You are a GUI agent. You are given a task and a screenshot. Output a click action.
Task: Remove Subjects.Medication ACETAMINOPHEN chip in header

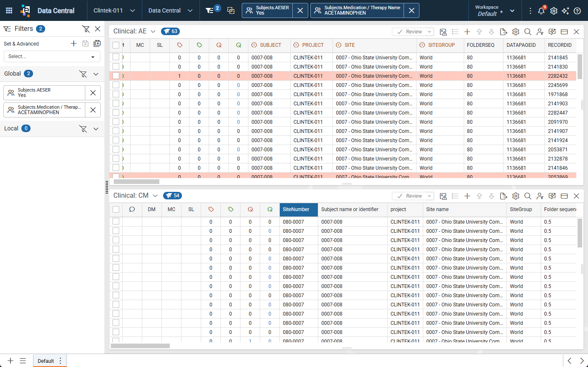tap(412, 10)
